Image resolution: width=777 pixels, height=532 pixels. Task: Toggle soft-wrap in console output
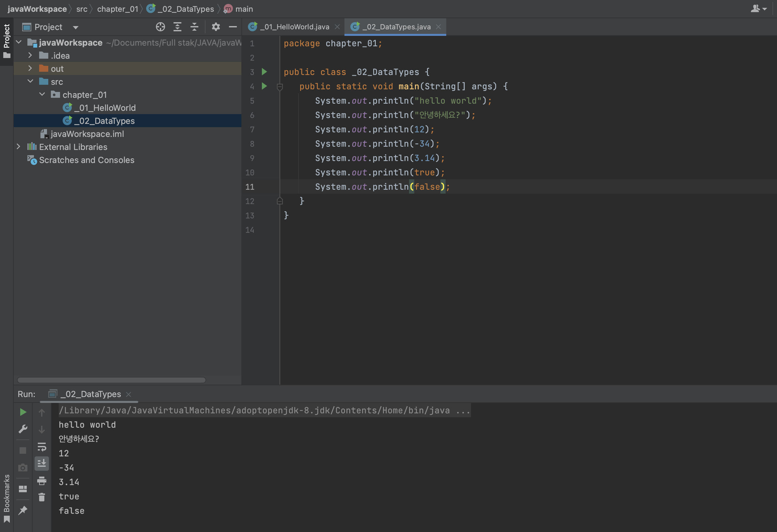(x=41, y=447)
